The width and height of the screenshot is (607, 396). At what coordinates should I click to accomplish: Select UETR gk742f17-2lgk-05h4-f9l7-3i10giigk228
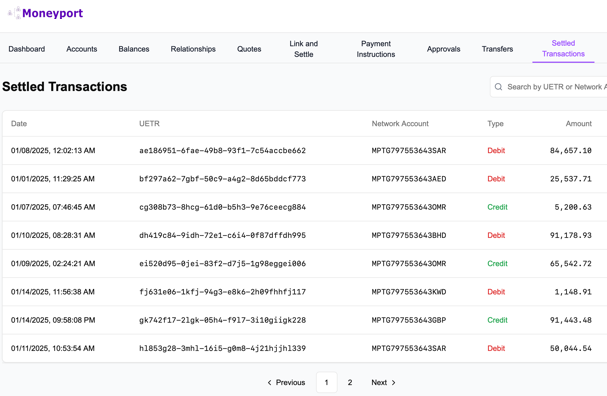tap(223, 320)
